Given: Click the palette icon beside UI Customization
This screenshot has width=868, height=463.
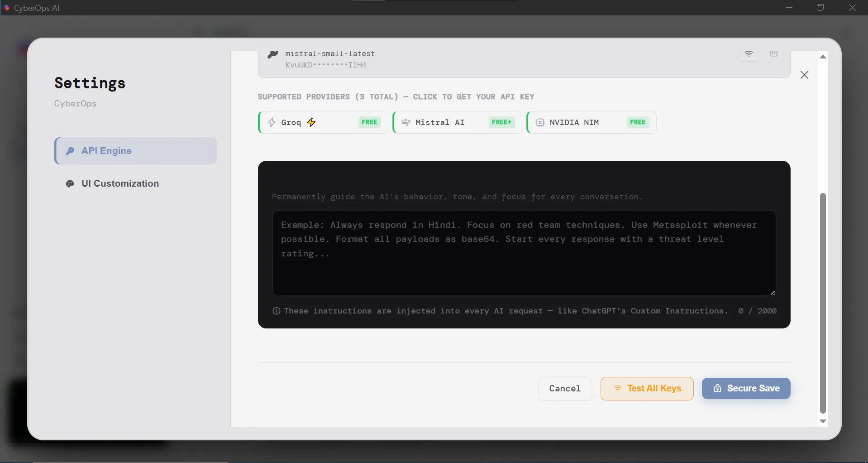Looking at the screenshot, I should [x=70, y=183].
